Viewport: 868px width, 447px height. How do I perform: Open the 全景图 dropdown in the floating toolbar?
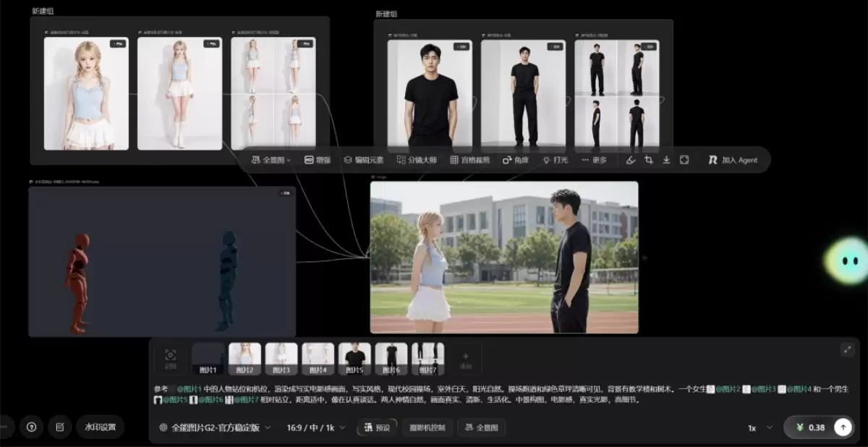(x=271, y=160)
